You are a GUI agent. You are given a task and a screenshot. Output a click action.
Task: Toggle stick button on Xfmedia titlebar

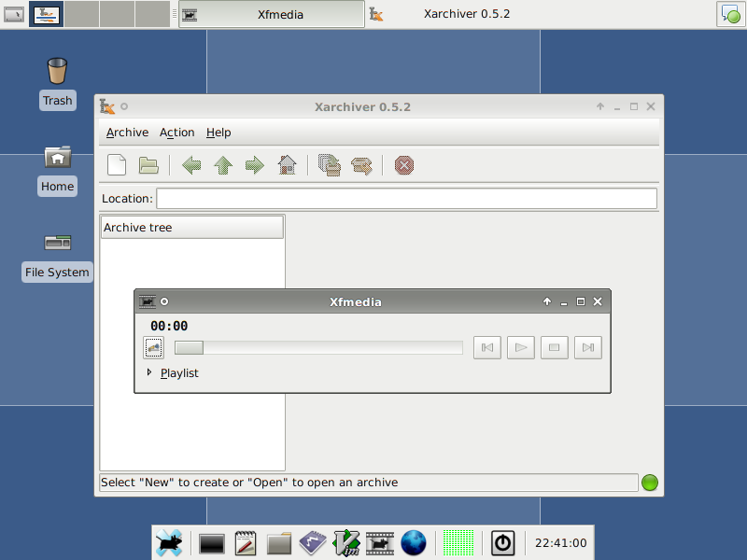[164, 301]
